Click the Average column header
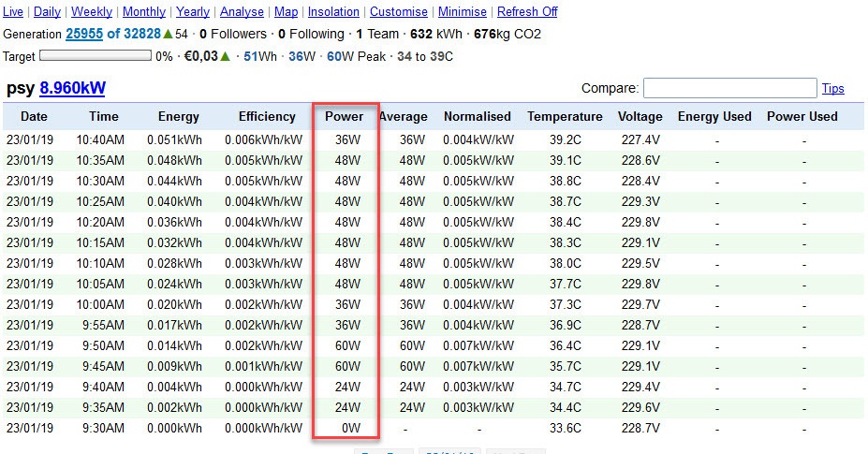Viewport: 868px width, 454px height. pos(404,116)
